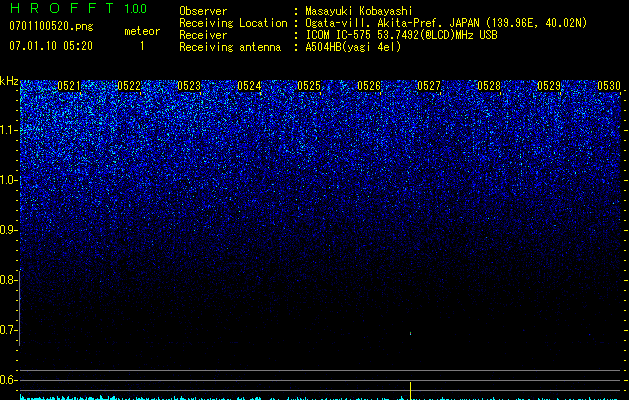This screenshot has width=629, height=400.
Task: Click the gray vertical bar near 0.8 kHz
Action: click(20, 308)
